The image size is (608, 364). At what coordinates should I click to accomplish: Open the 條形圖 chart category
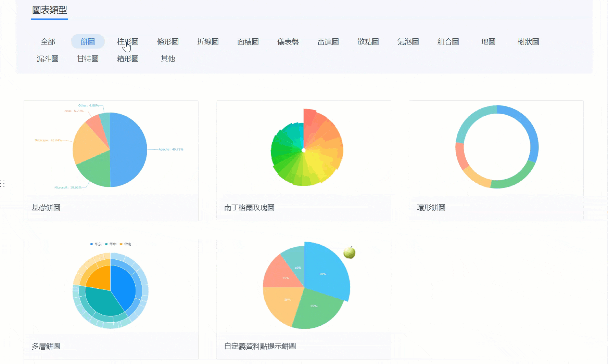coord(168,41)
